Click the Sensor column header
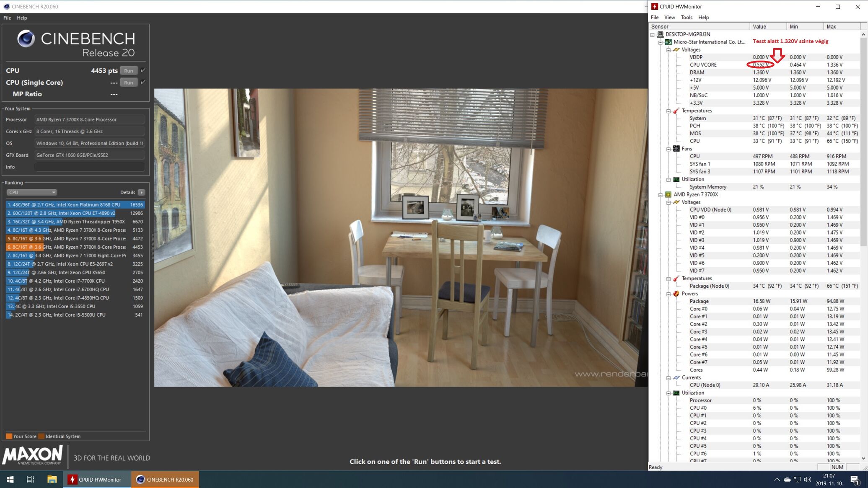Screen dimensions: 868x488 click(x=700, y=26)
